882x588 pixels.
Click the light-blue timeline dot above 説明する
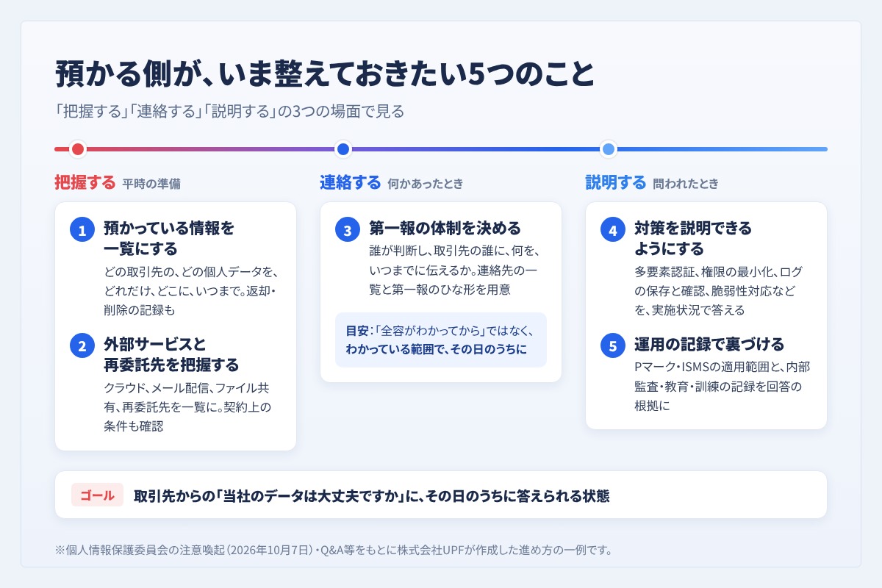coord(609,149)
